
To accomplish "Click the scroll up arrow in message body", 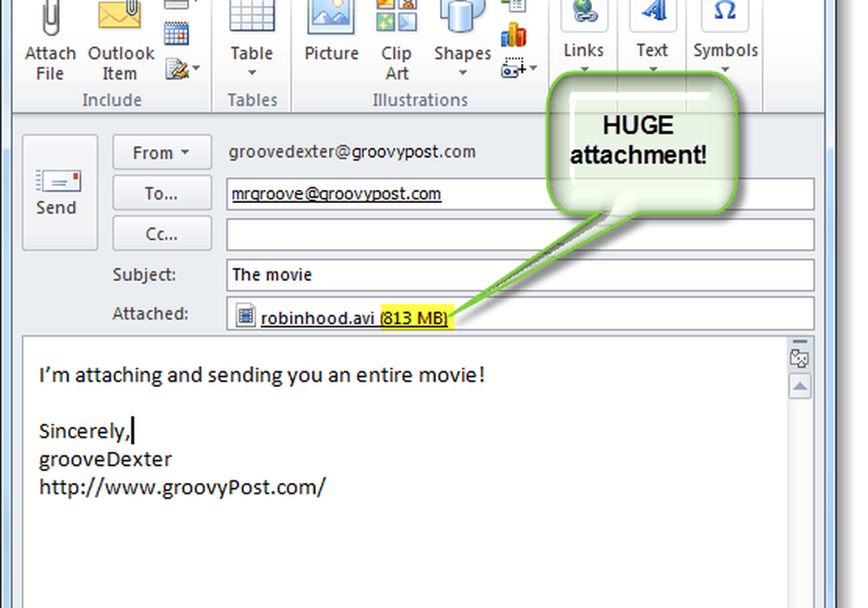I will [x=800, y=385].
